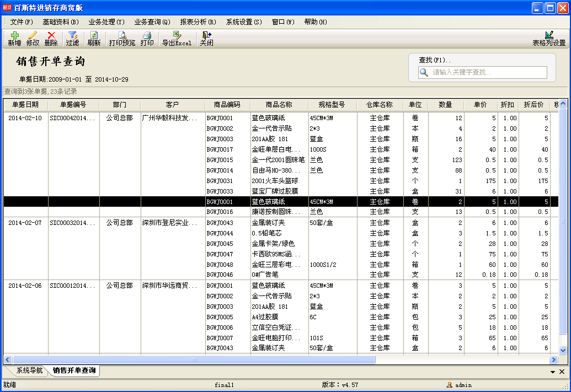
Task: Click the keyword search input field
Action: (x=489, y=72)
